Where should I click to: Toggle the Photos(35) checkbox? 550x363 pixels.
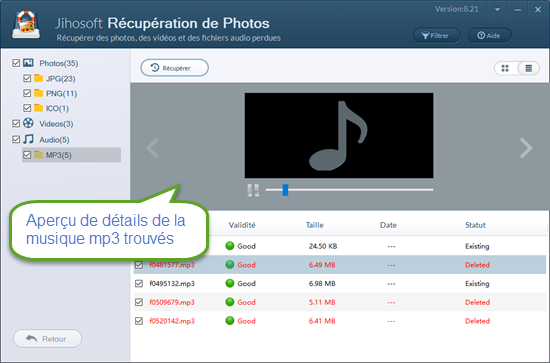[16, 63]
